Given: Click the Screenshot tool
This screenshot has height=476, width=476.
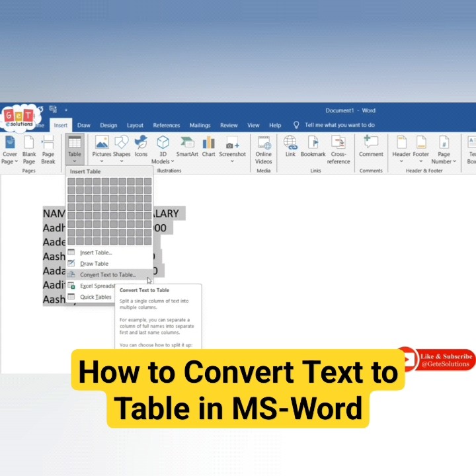Looking at the screenshot, I should (x=232, y=149).
